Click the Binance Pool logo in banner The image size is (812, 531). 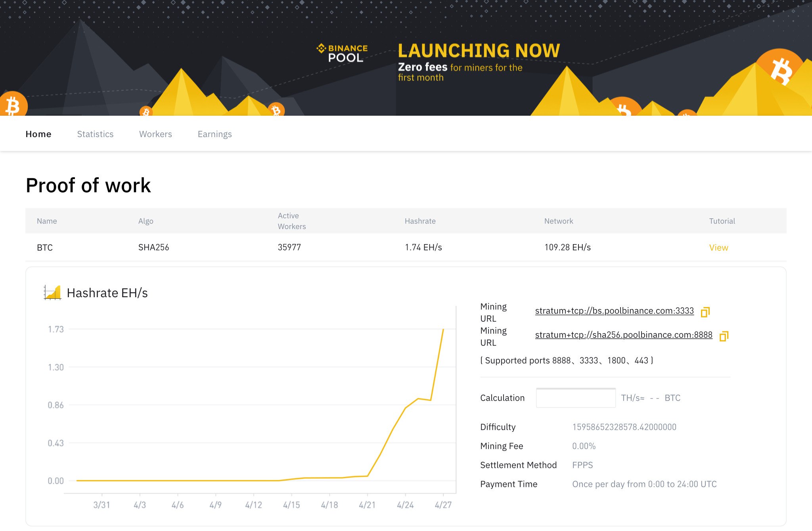click(x=342, y=53)
